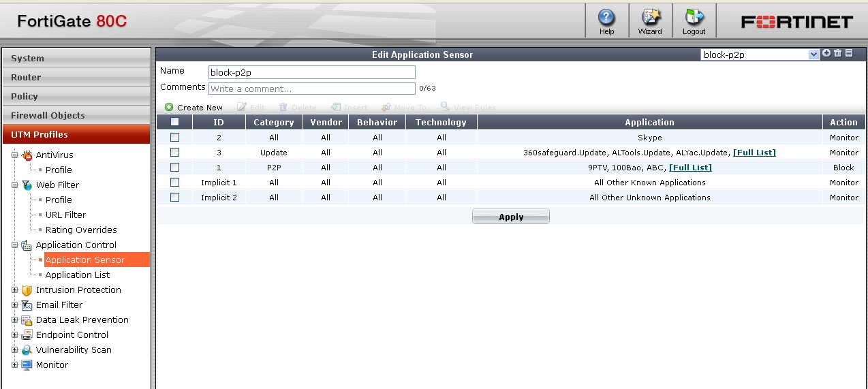868x389 pixels.
Task: Click the trash icon to delete sensor
Action: (x=837, y=53)
